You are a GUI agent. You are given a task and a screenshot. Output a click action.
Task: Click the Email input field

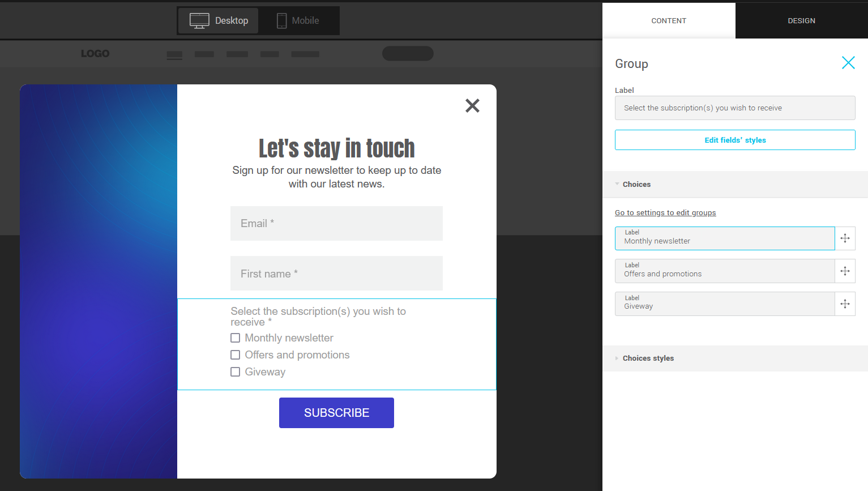[x=336, y=224]
